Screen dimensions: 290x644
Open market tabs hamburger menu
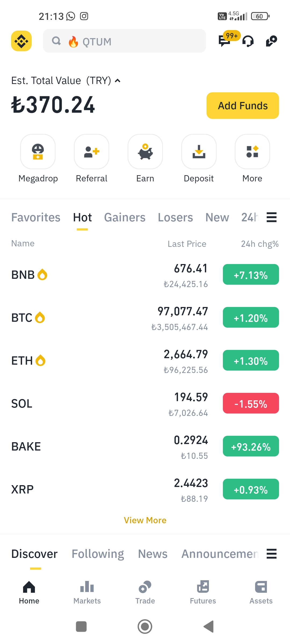coord(271,217)
